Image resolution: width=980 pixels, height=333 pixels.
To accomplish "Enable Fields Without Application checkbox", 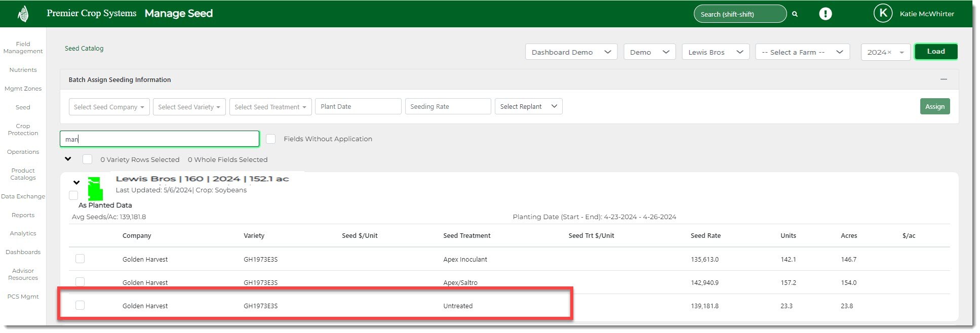I will tap(271, 139).
